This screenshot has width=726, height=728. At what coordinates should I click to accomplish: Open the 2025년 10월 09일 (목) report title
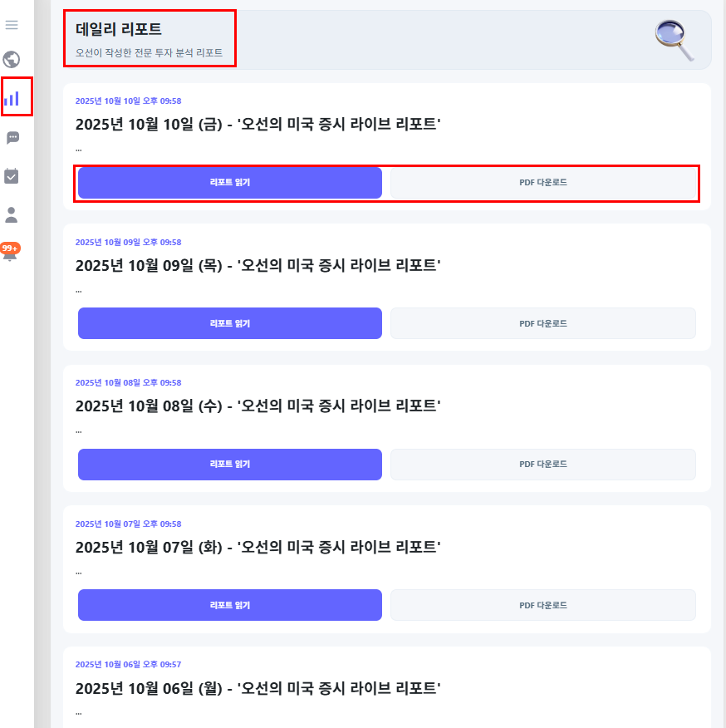pyautogui.click(x=258, y=265)
